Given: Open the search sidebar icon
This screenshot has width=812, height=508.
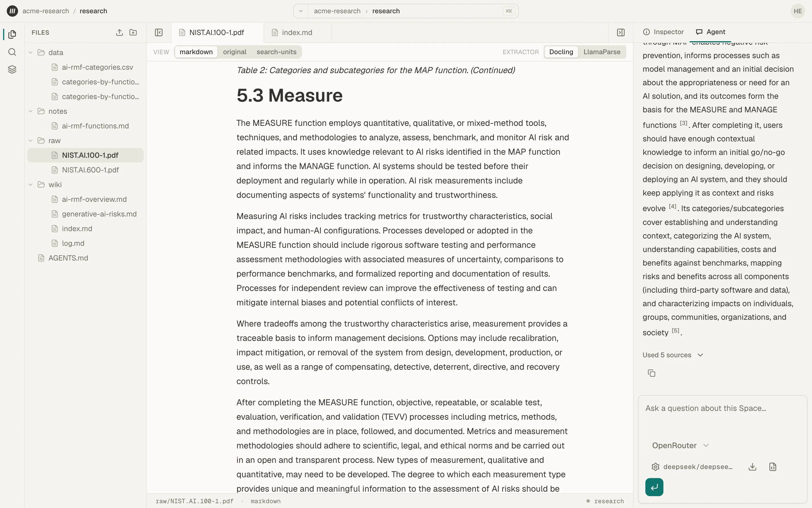Looking at the screenshot, I should (12, 52).
